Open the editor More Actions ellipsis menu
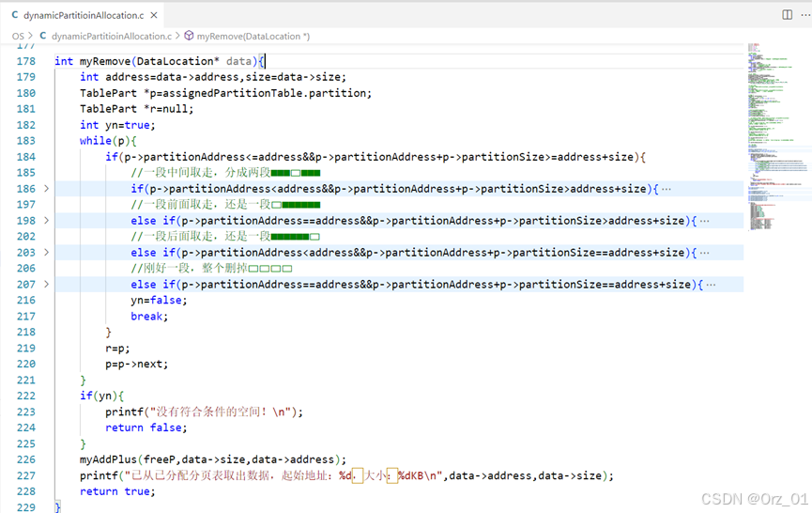 pos(805,14)
